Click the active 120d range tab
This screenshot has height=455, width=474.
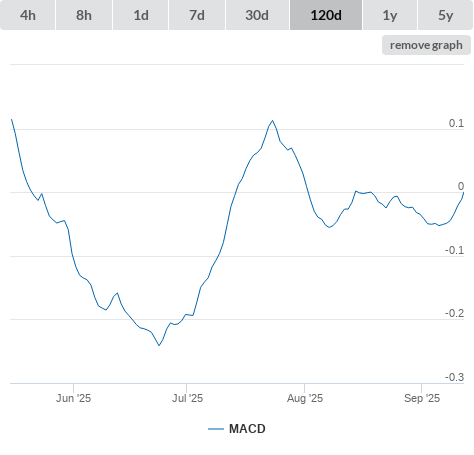point(326,15)
